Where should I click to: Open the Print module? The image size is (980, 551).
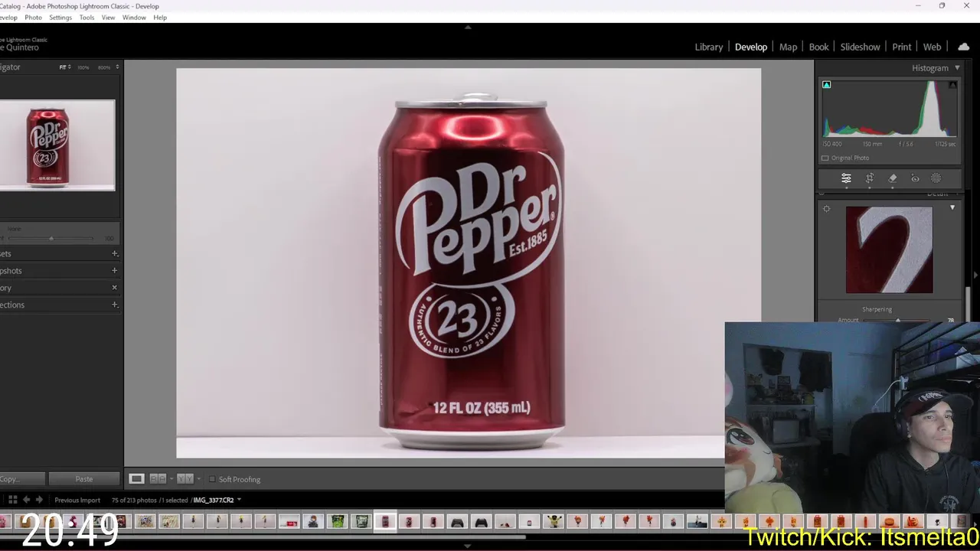[901, 47]
